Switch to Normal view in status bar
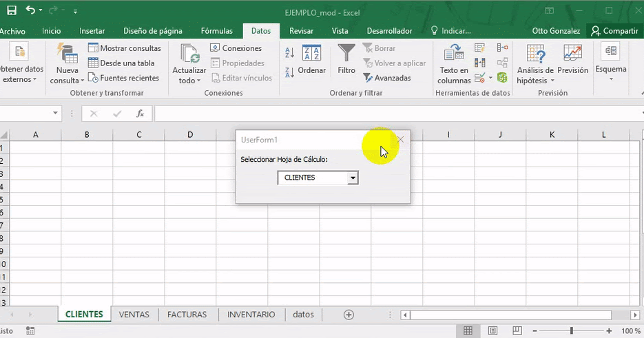644x338 pixels. coord(468,330)
